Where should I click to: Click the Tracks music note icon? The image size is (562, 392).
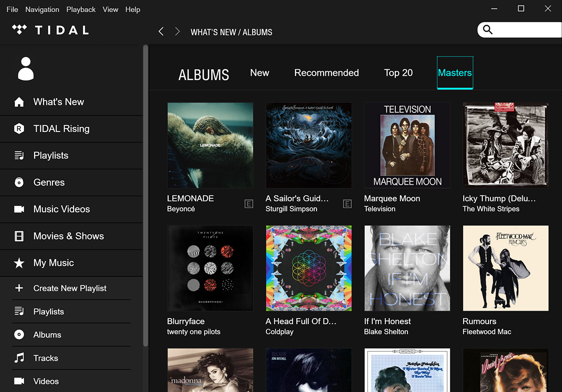[x=19, y=358]
